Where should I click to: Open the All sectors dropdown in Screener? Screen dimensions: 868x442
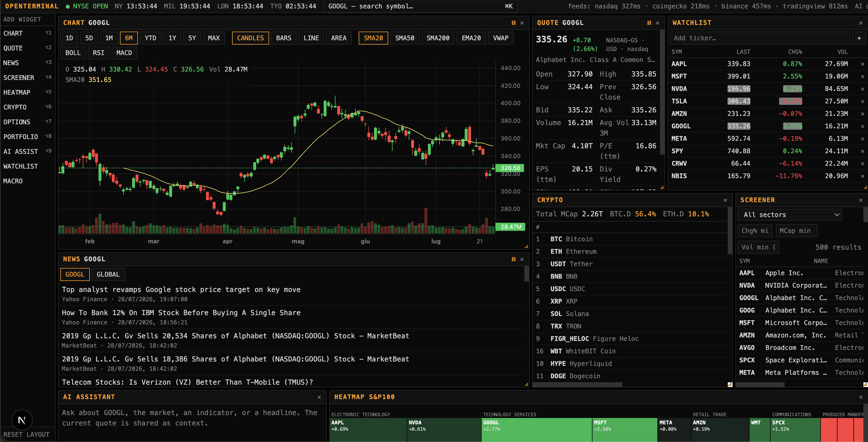click(x=789, y=215)
